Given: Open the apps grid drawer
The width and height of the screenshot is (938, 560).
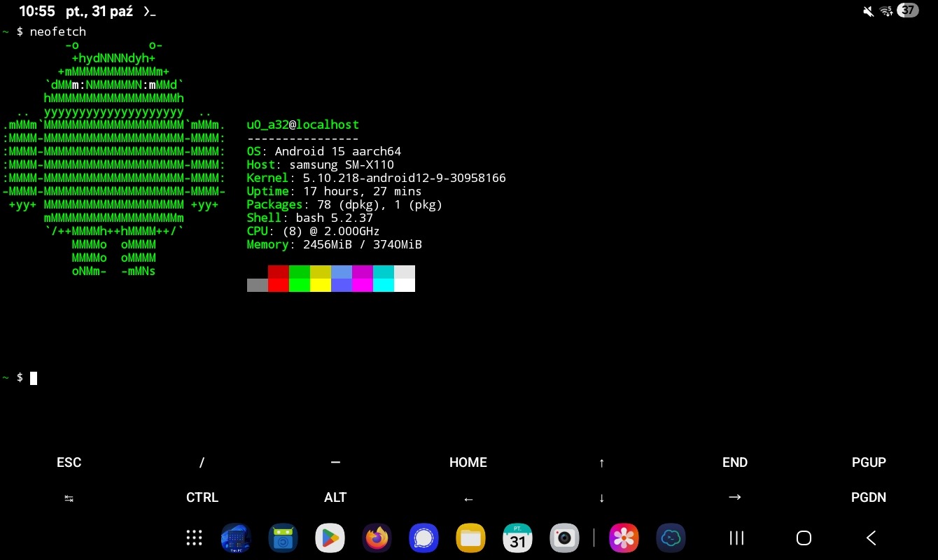Looking at the screenshot, I should (194, 538).
